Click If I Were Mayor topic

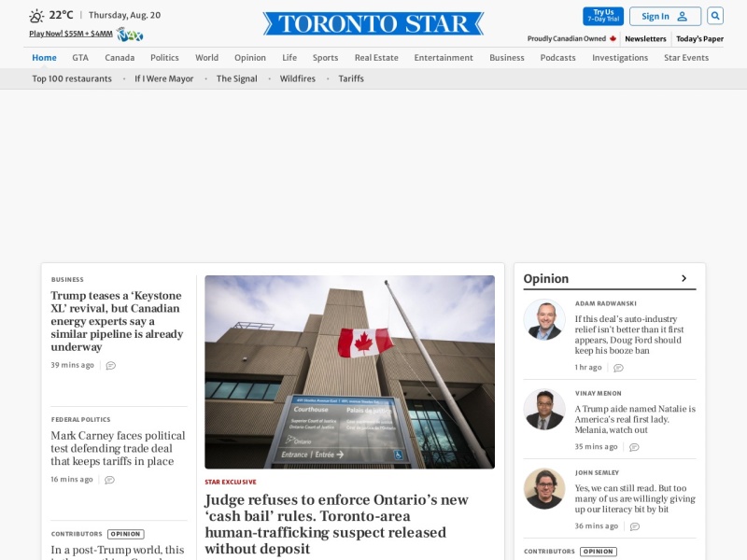[x=164, y=78]
